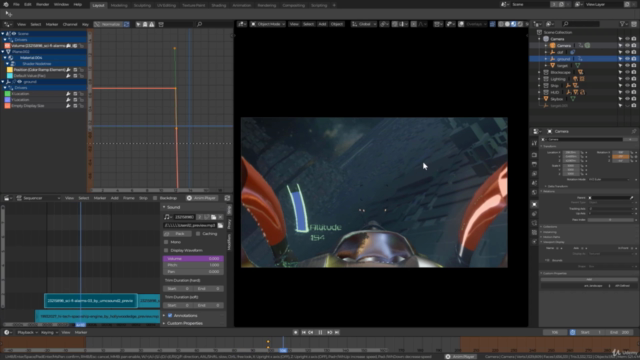Toggle visibility eye for Ship collection
The height and width of the screenshot is (360, 640).
(x=627, y=86)
